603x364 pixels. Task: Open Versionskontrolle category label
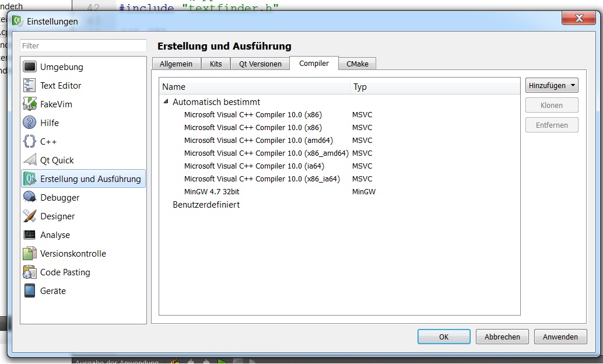pyautogui.click(x=73, y=254)
